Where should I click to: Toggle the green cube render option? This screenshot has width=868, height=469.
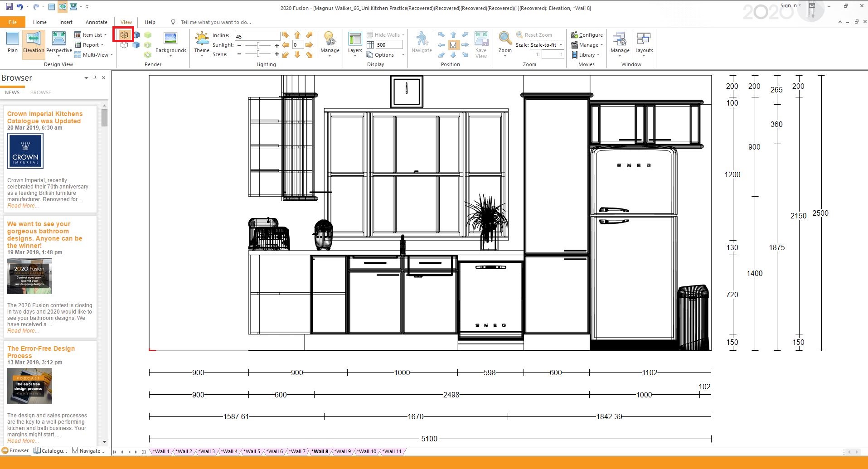click(148, 35)
